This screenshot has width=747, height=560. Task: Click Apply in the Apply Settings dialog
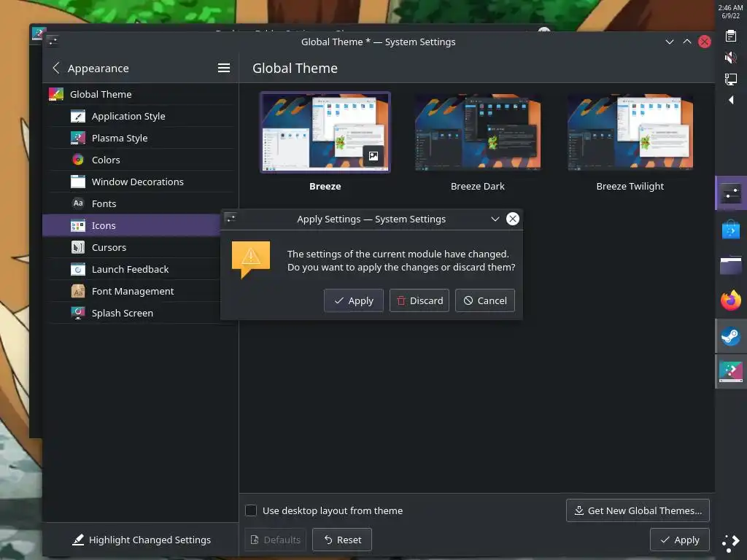pos(354,300)
